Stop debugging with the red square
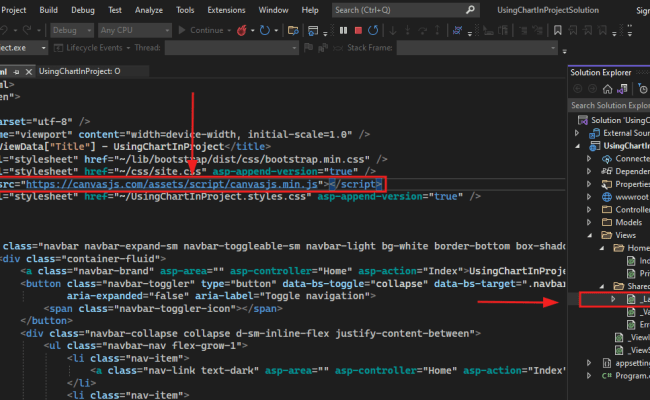The width and height of the screenshot is (650, 400). (x=358, y=30)
